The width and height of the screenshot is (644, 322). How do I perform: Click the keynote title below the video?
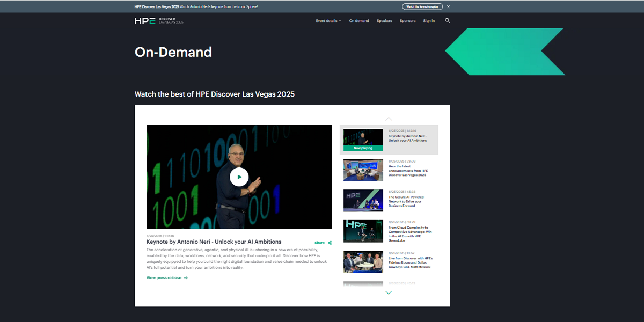tap(214, 242)
